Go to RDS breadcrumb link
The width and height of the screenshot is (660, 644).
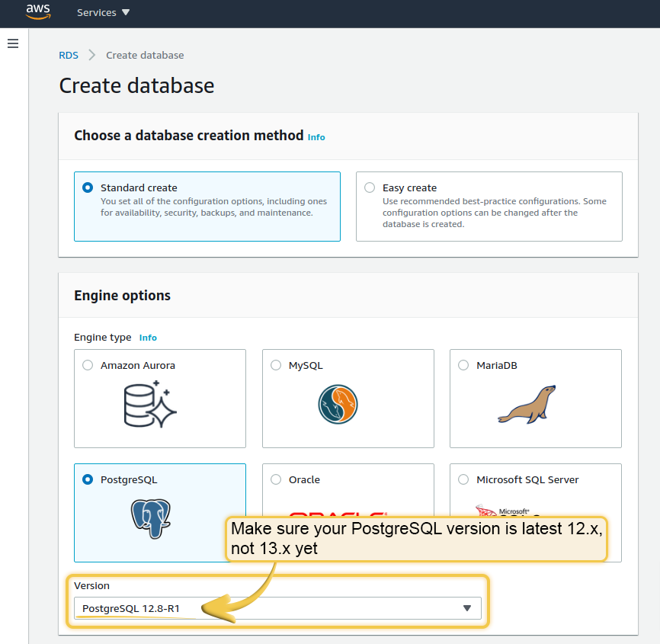pos(69,55)
